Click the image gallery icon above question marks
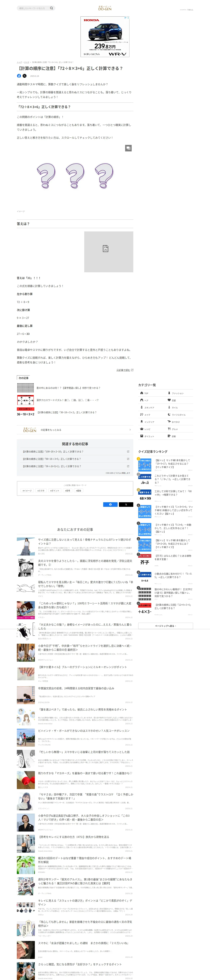 point(128,148)
